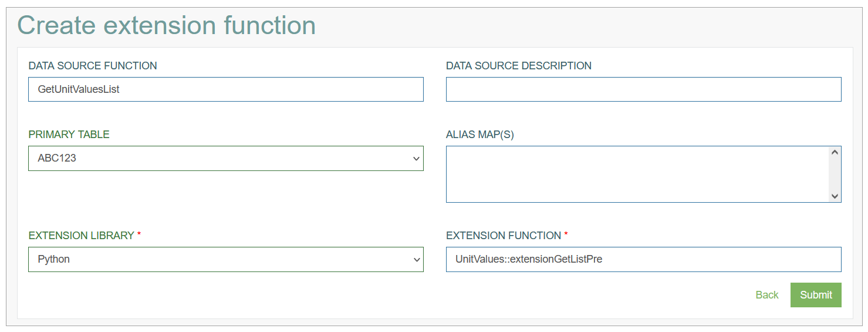This screenshot has height=332, width=868.
Task: Expand the Extension Library chevron arrow
Action: [416, 260]
